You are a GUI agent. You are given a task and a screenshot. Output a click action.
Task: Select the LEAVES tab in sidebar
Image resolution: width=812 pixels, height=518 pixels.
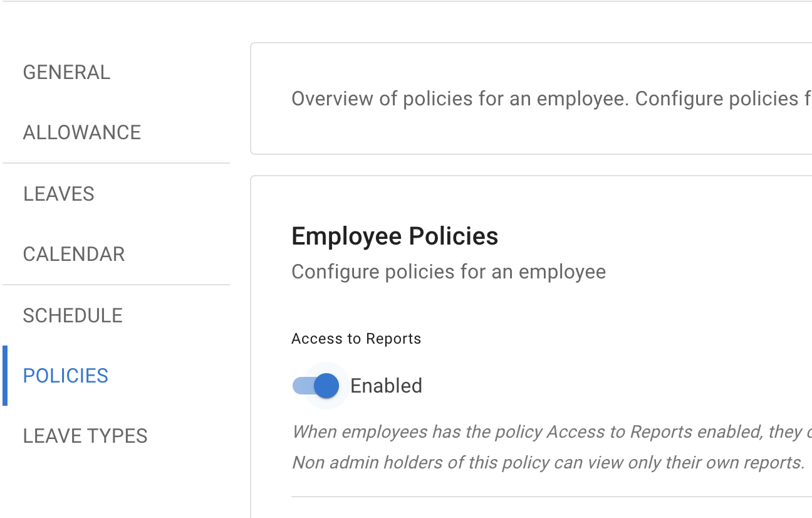coord(58,194)
